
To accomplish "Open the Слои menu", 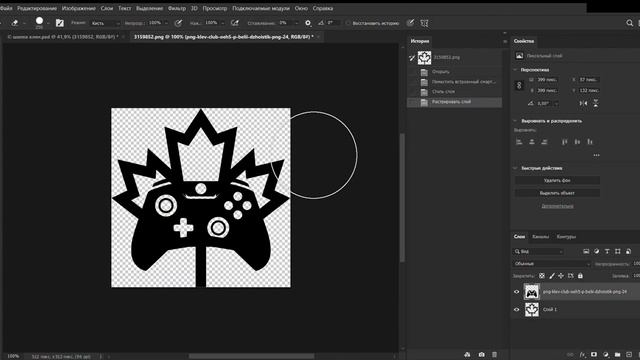I will (107, 8).
